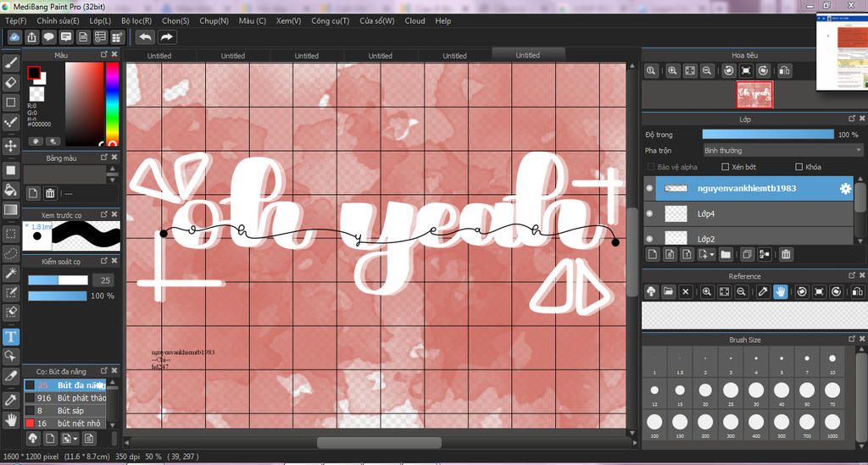Screen dimensions: 868x465
Task: Pick brush size 1000 preset
Action: 832,425
